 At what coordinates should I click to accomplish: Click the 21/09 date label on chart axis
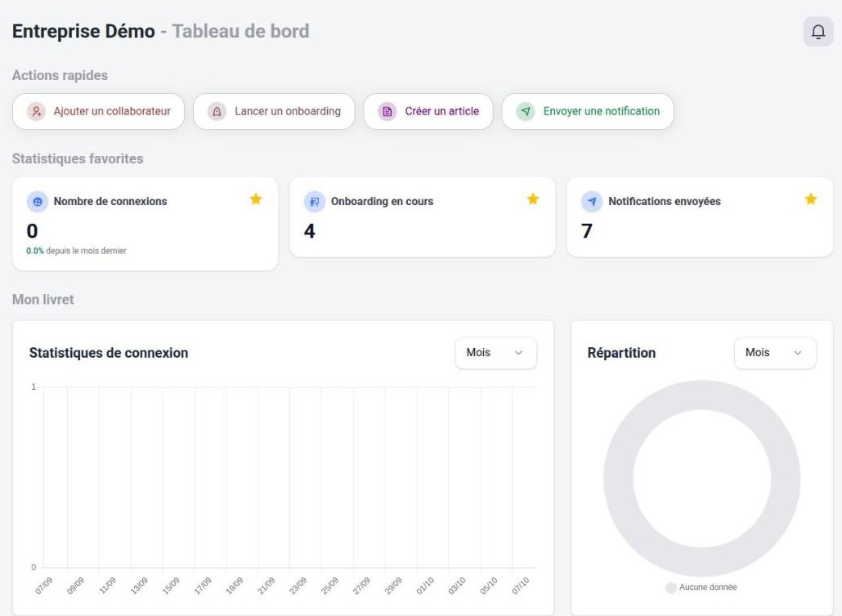click(x=266, y=586)
